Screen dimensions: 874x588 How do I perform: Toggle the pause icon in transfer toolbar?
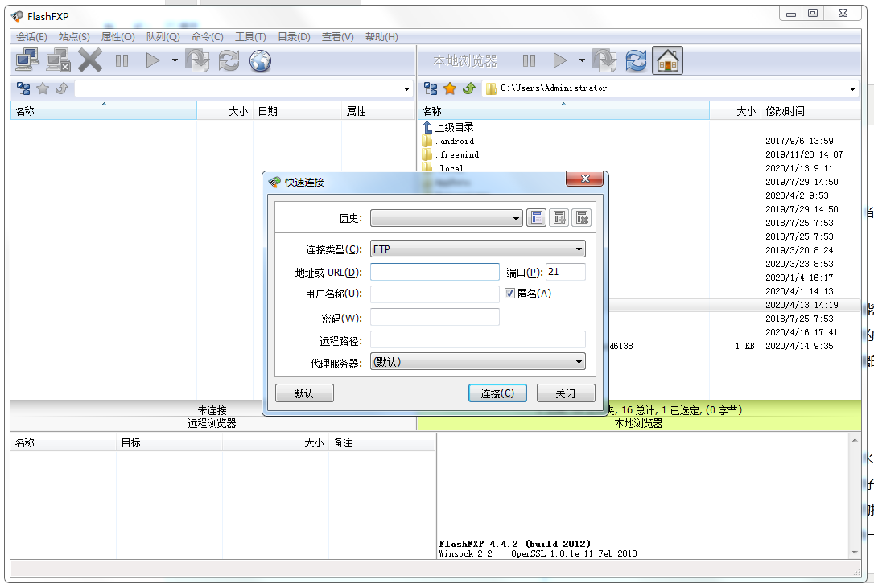(x=122, y=60)
